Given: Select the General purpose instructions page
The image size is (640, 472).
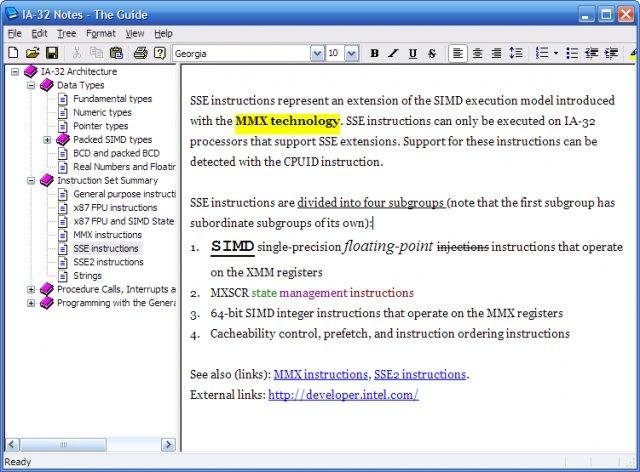Looking at the screenshot, I should click(124, 194).
